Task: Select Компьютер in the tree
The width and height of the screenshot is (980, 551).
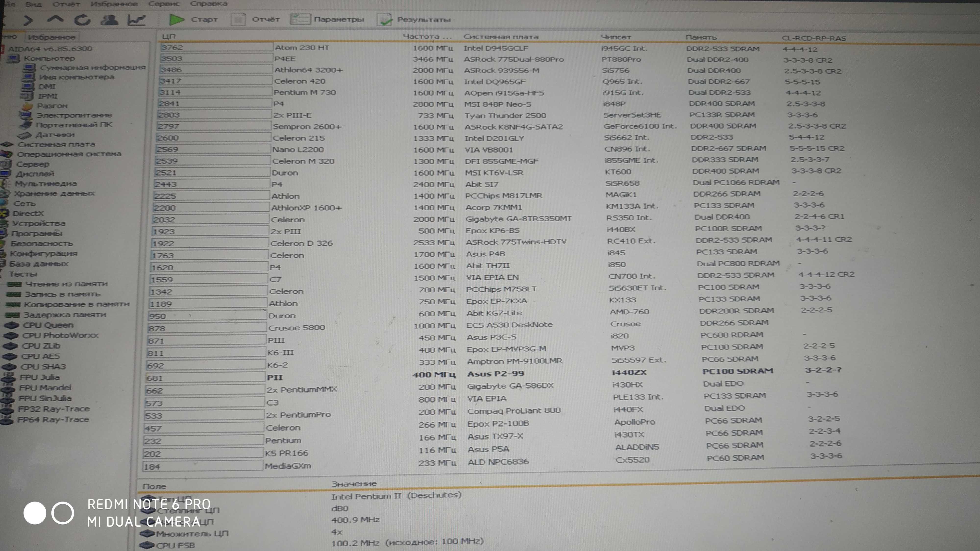Action: point(49,58)
